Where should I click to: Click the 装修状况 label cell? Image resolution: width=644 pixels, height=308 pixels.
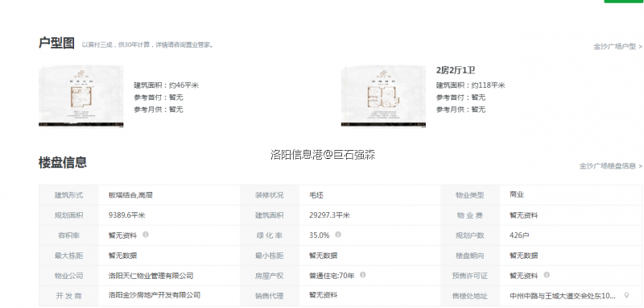coord(270,195)
